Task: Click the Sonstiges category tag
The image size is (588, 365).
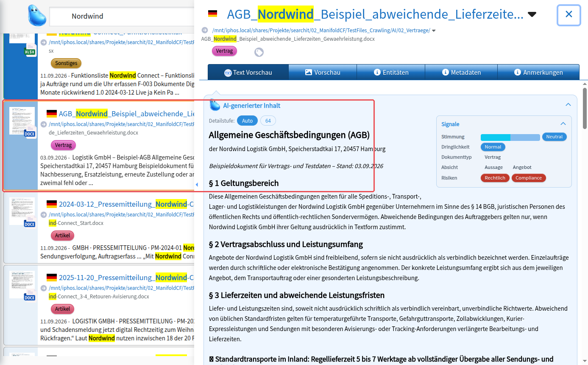Action: [x=66, y=63]
